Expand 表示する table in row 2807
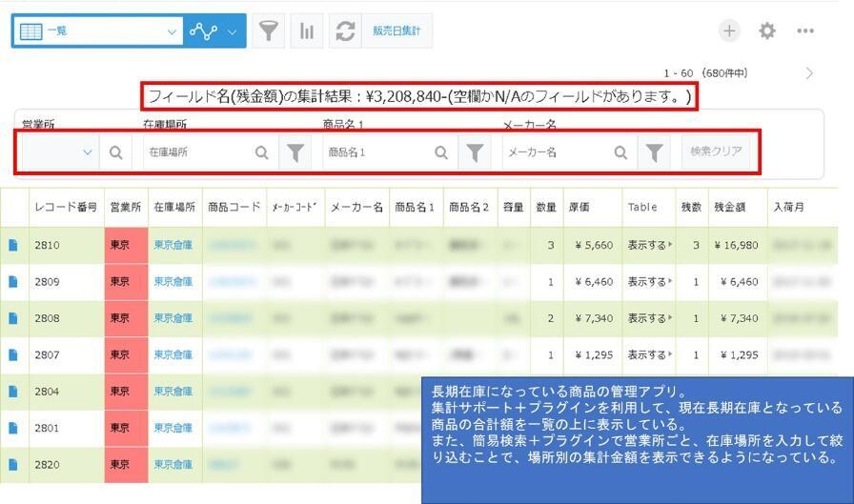 (x=649, y=354)
